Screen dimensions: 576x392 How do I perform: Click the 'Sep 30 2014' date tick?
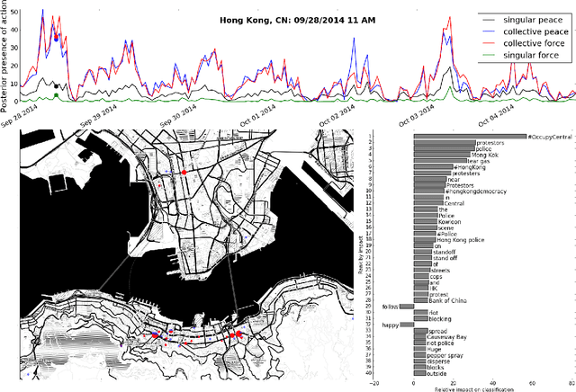tap(179, 114)
